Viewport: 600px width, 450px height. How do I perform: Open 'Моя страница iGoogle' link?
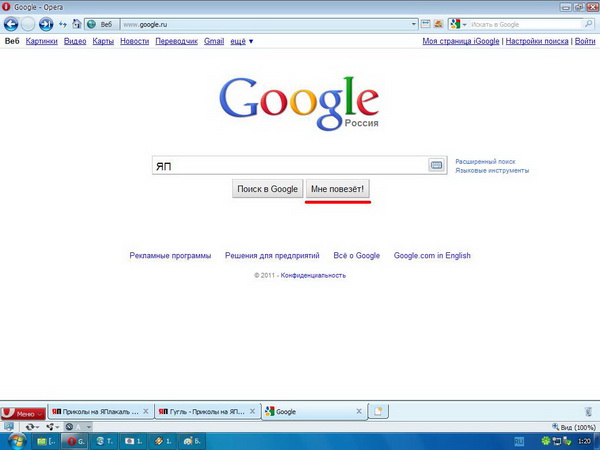461,41
